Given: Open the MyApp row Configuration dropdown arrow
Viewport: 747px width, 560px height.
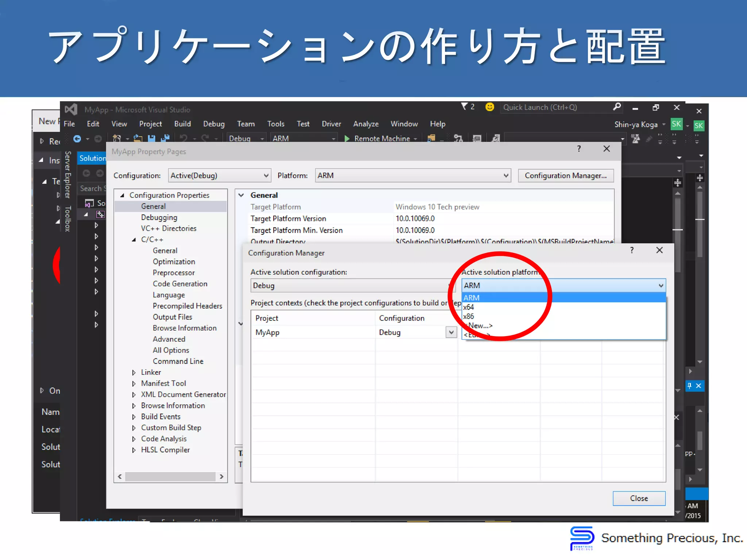Looking at the screenshot, I should 451,332.
